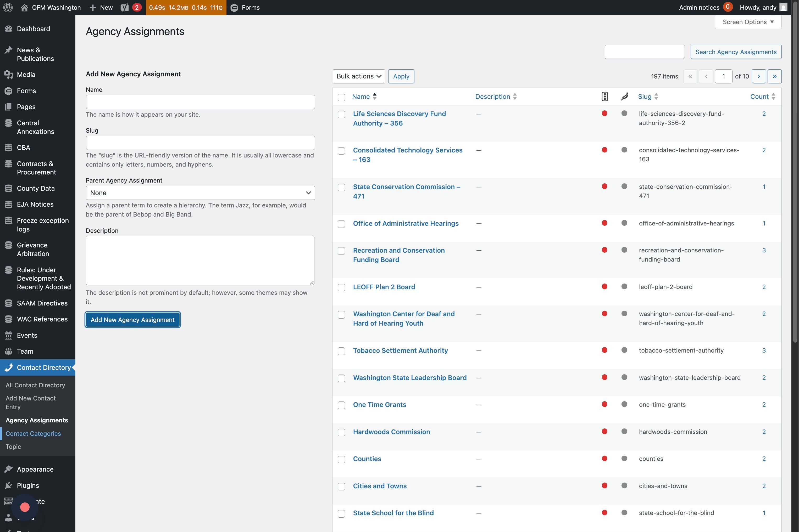
Task: Expand Screen Options panel
Action: 748,22
